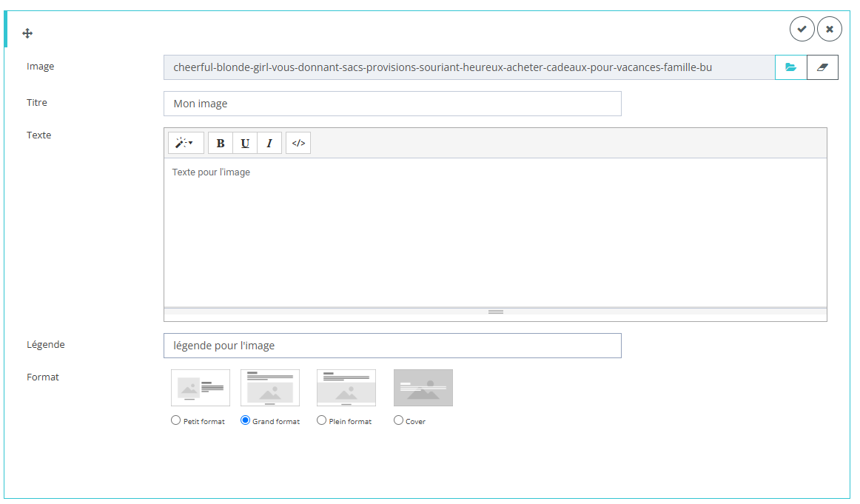The width and height of the screenshot is (860, 504).
Task: Select the Grand format radio button
Action: [246, 420]
